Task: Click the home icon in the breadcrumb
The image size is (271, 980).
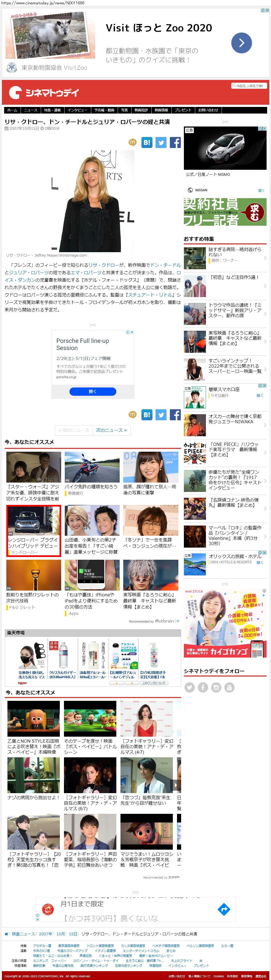Action: point(6,934)
